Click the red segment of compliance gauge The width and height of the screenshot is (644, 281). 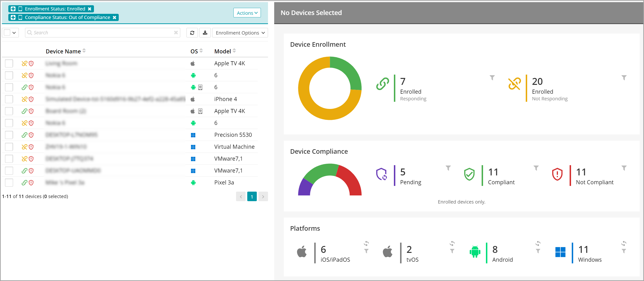click(x=351, y=180)
